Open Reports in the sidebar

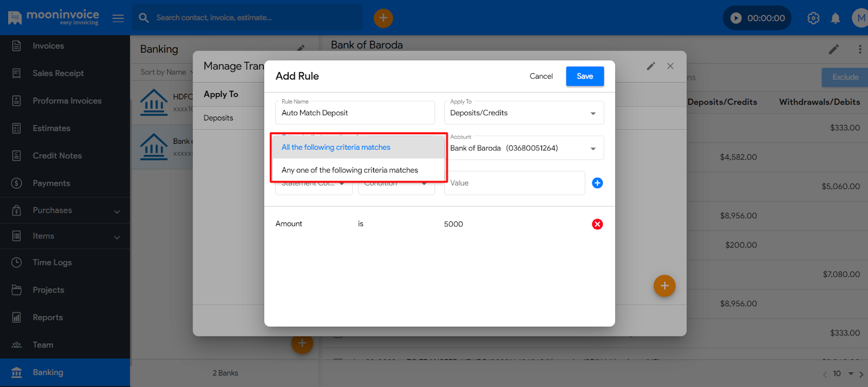point(48,318)
